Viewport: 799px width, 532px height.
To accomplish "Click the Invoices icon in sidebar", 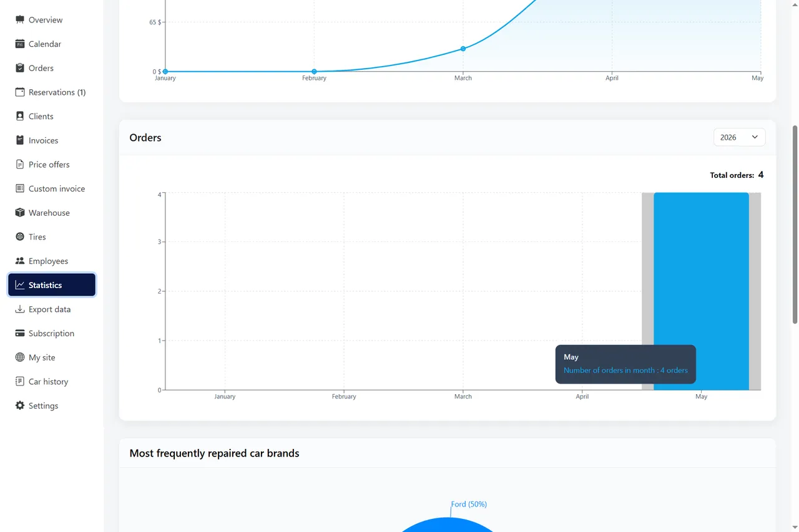I will coord(20,140).
